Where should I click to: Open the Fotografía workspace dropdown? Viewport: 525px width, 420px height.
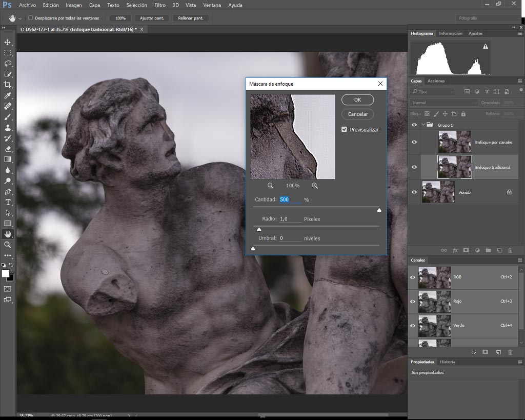pos(488,18)
